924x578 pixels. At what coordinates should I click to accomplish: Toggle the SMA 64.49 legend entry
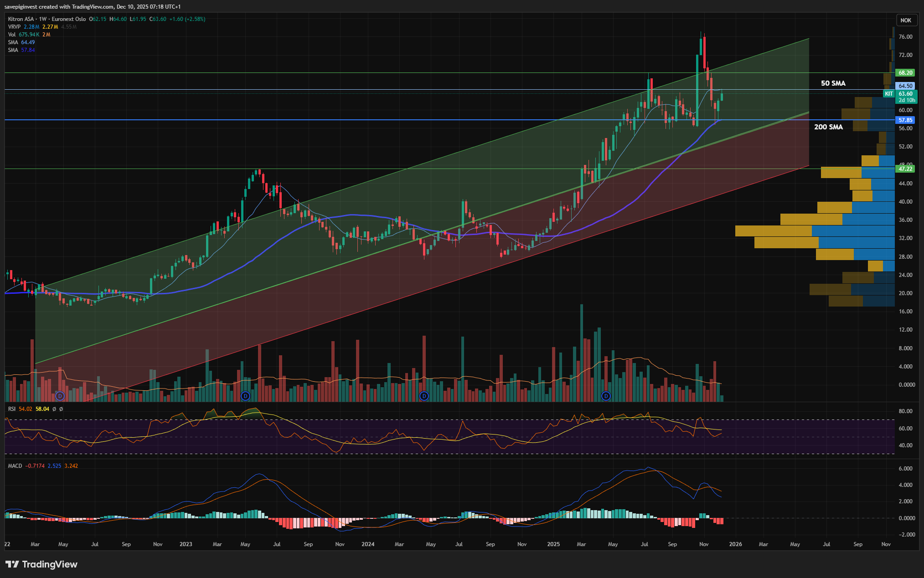tap(13, 42)
